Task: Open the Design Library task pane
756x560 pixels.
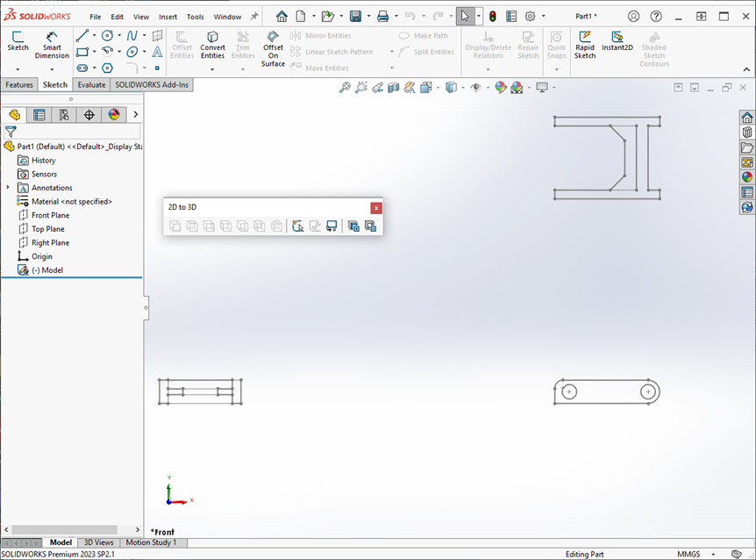Action: coord(745,132)
